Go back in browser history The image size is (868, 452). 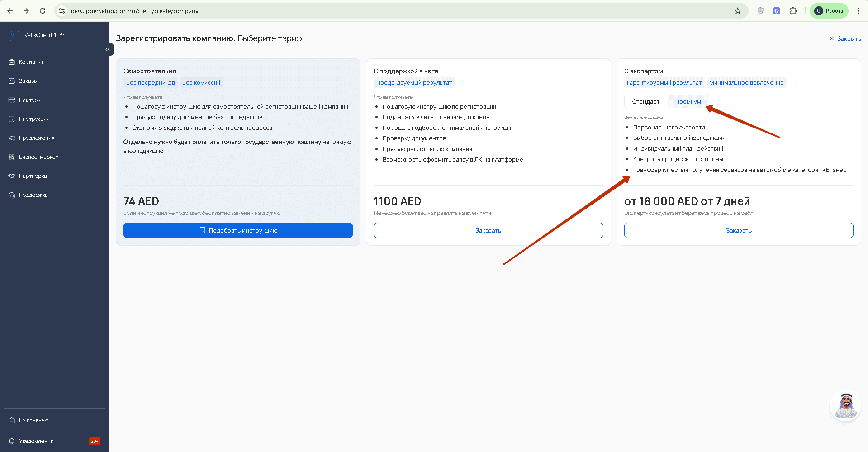point(10,11)
